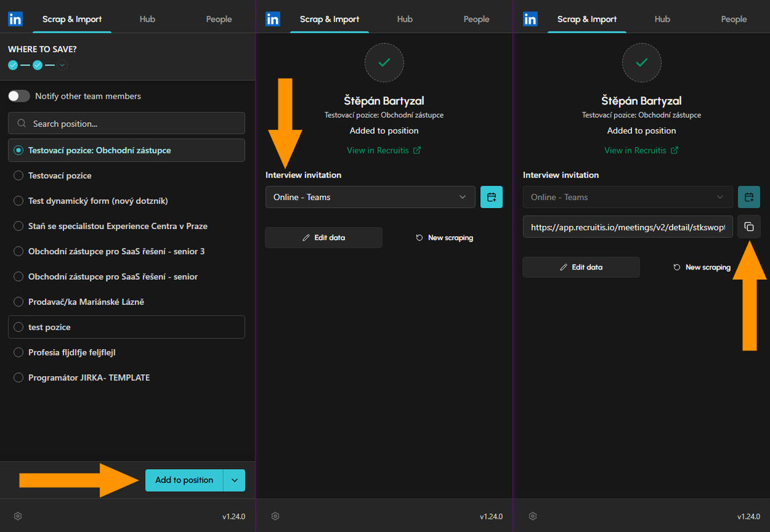Click the WHERE TO SAVE? heading
Screen dimensions: 770x532
click(42, 49)
